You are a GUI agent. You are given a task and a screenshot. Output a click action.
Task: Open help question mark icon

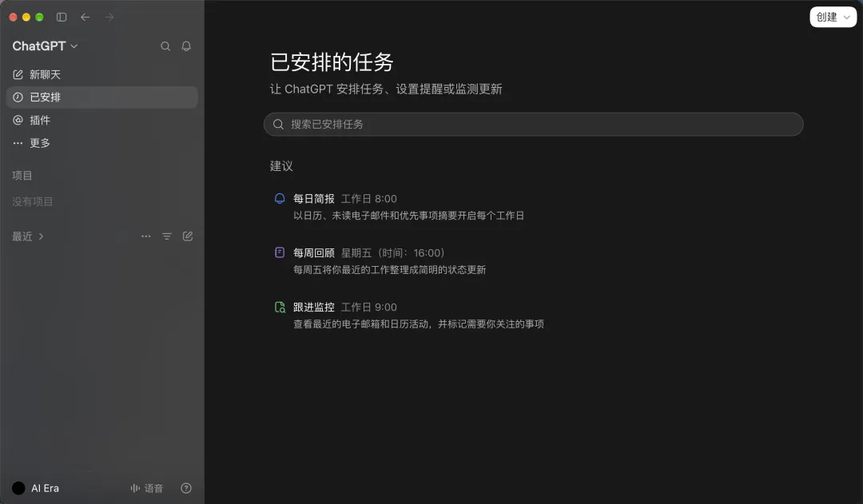pos(186,488)
